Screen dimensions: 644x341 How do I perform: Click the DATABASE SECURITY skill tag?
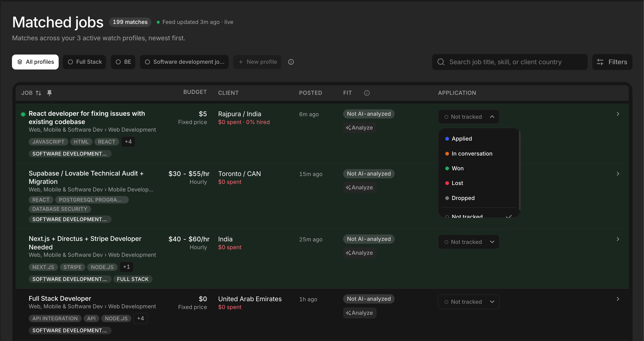coord(60,209)
